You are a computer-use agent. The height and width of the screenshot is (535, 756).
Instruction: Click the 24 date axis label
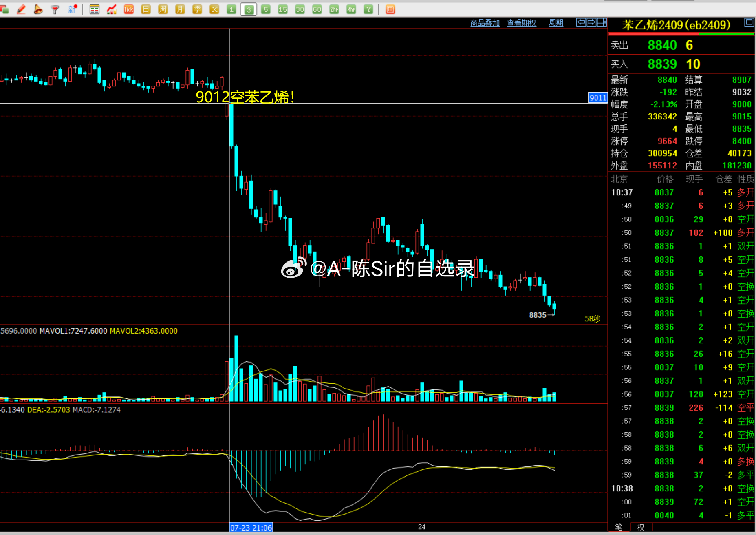422,527
